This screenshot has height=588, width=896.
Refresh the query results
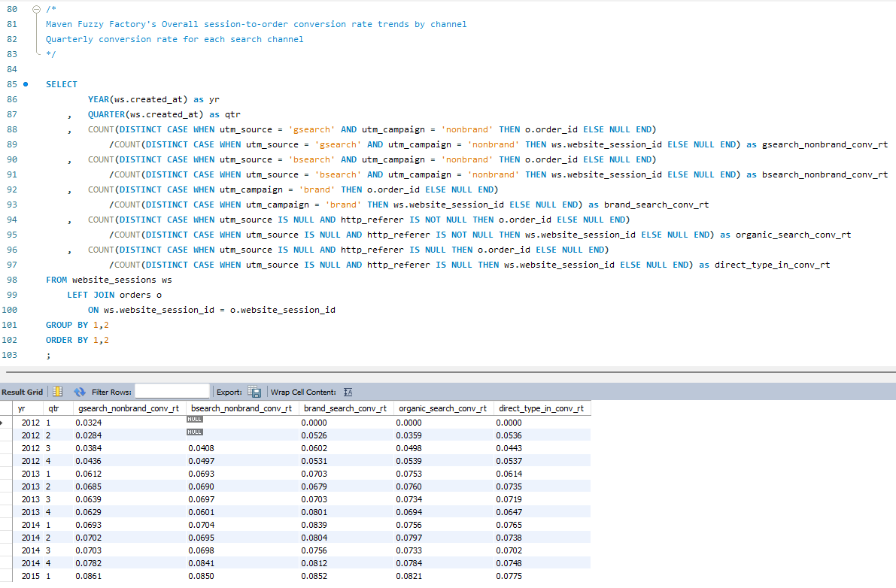(80, 391)
